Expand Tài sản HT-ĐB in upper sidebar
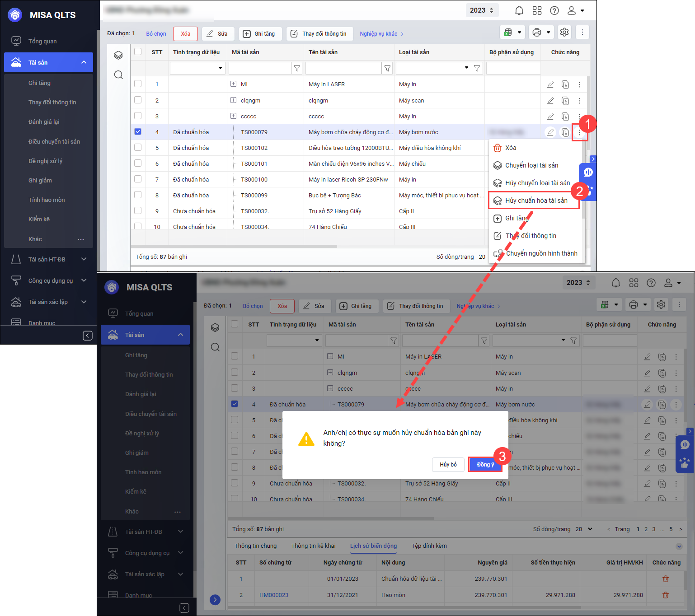The image size is (695, 616). pos(84,259)
